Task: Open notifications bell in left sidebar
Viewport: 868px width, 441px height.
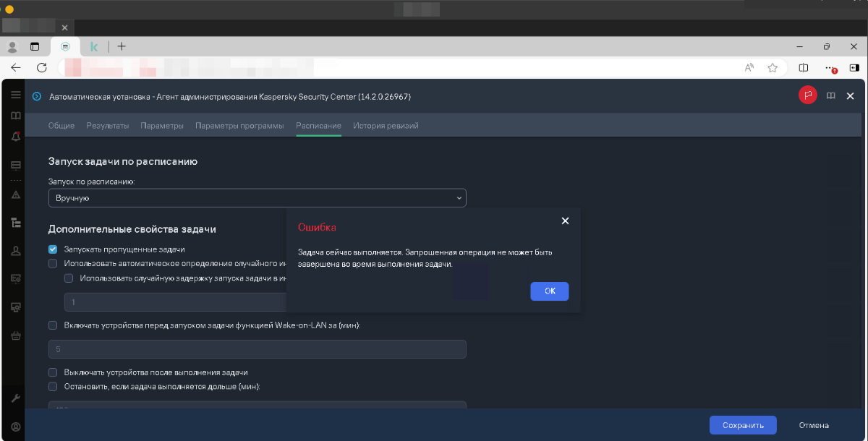Action: [15, 137]
